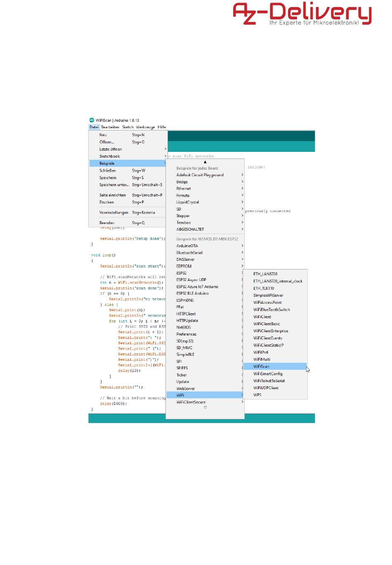The image size is (392, 565).
Task: Select Speichern (Strg+S)
Action: coord(128,178)
